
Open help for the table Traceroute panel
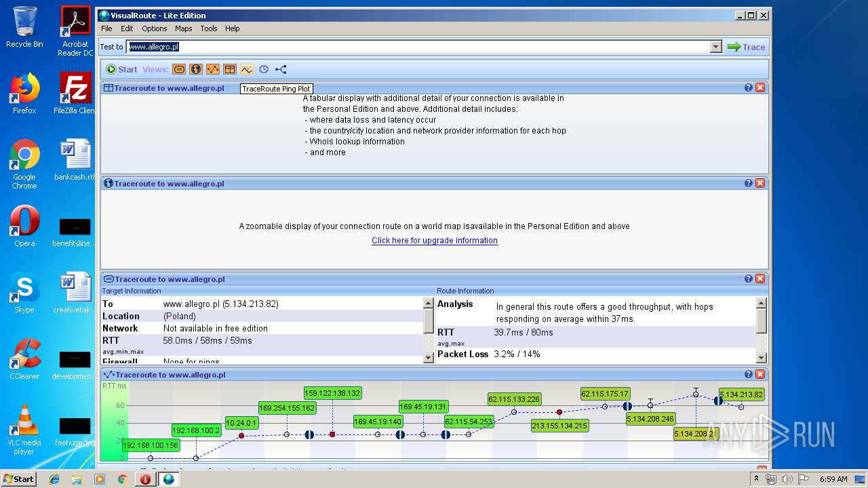749,87
